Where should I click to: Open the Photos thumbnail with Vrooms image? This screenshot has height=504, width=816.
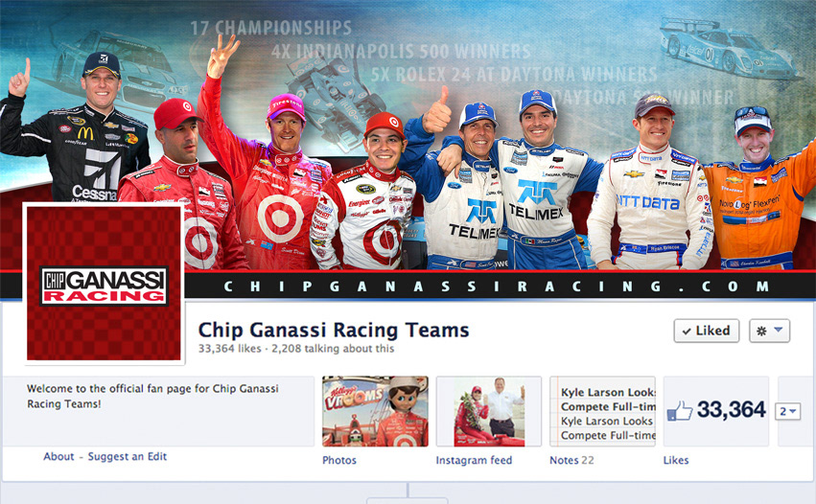pyautogui.click(x=375, y=411)
